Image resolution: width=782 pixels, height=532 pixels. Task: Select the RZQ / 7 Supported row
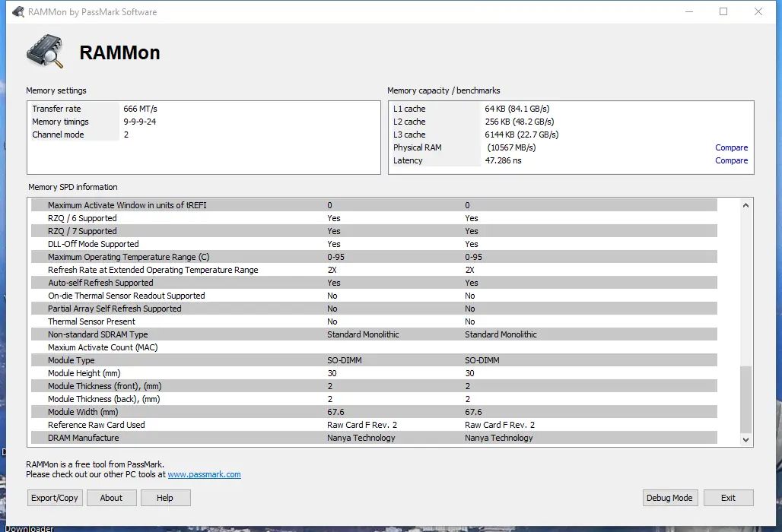pyautogui.click(x=374, y=231)
